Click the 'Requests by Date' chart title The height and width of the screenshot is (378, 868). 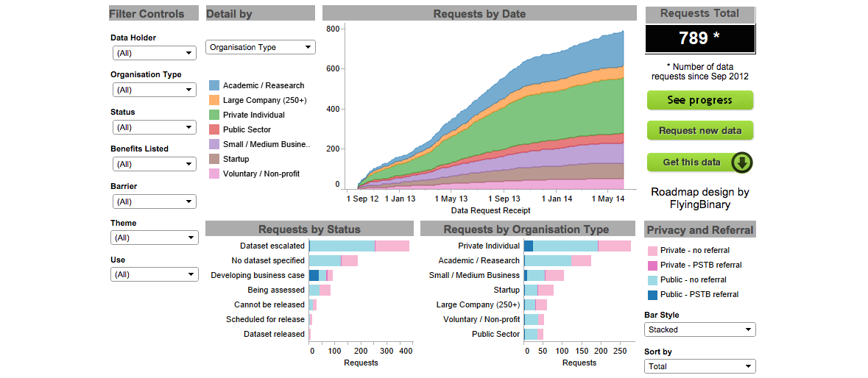pos(479,14)
